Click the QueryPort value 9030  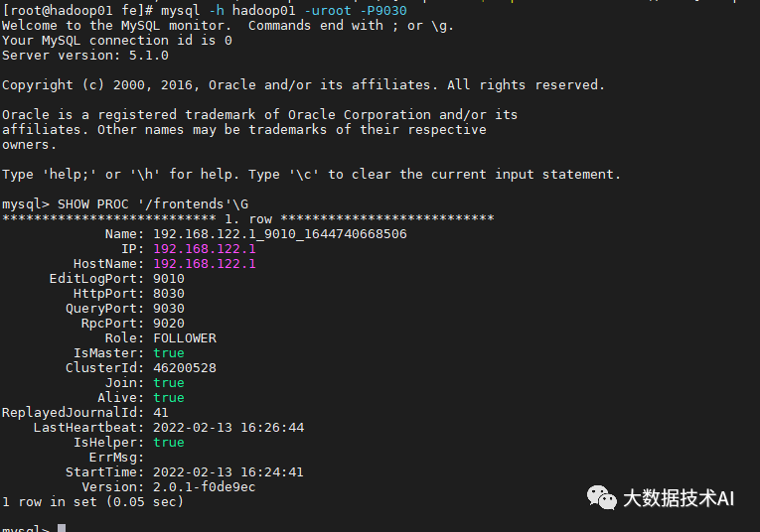(169, 309)
